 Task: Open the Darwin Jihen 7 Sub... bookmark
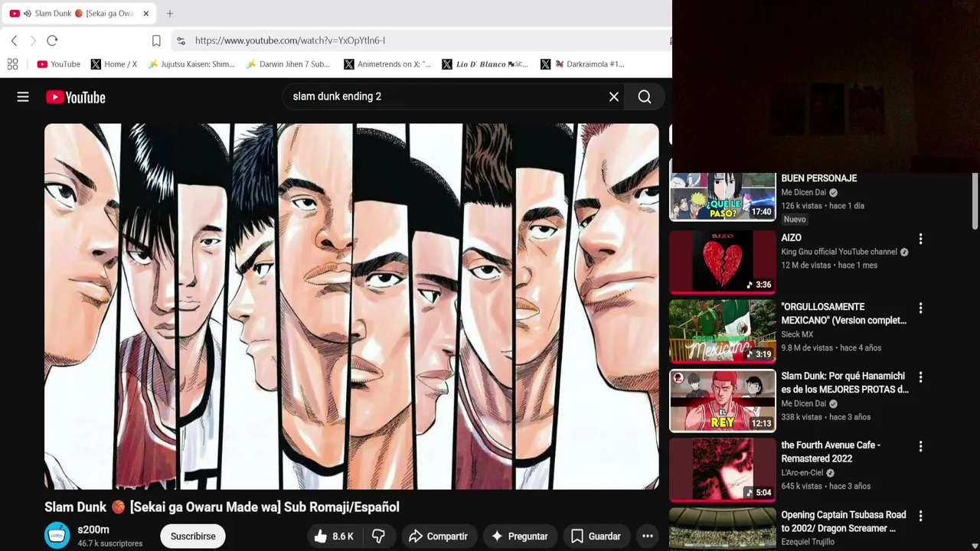point(288,64)
